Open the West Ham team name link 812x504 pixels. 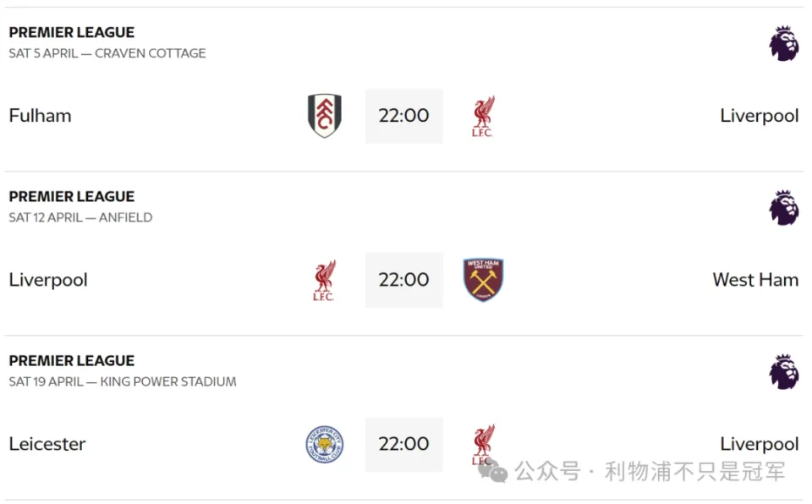pos(755,280)
